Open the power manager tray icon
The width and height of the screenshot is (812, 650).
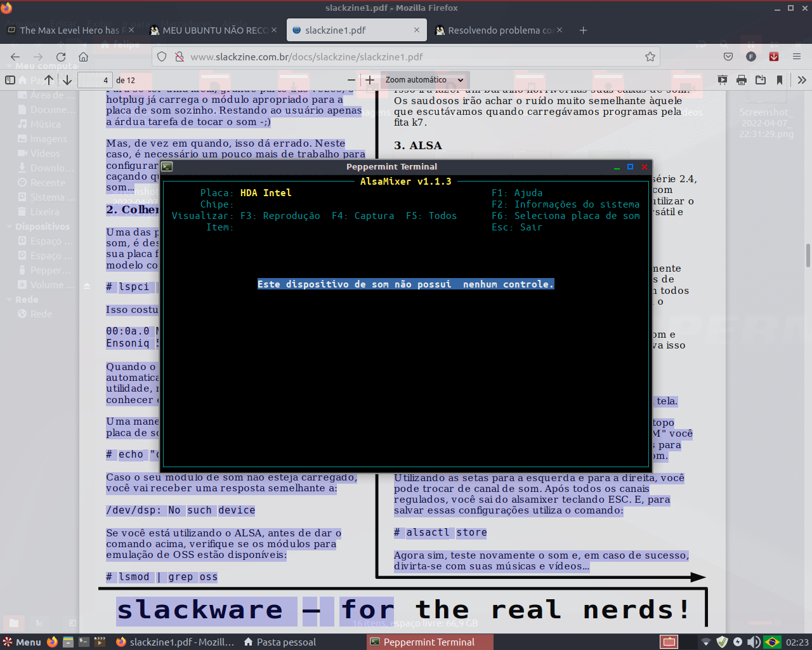pyautogui.click(x=738, y=642)
